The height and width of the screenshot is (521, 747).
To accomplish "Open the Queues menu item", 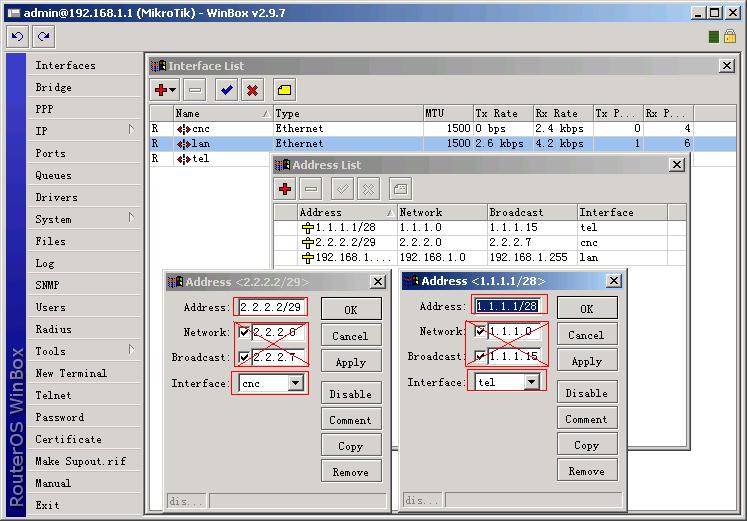I will pos(54,175).
